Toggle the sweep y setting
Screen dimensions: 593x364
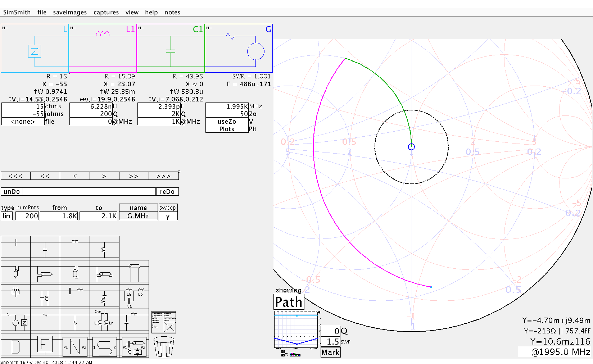[168, 216]
